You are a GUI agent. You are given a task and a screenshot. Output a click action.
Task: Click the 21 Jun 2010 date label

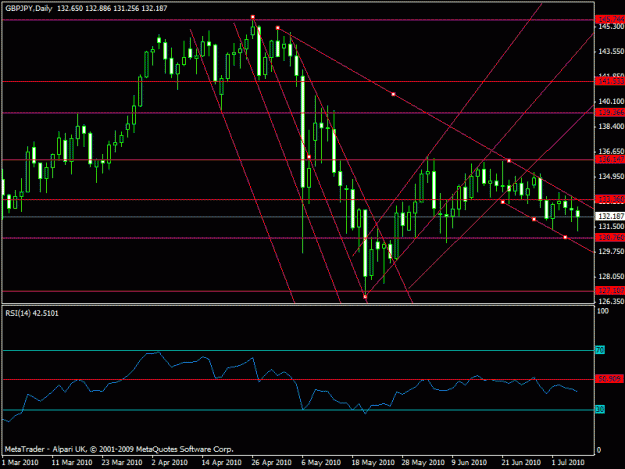pos(521,463)
